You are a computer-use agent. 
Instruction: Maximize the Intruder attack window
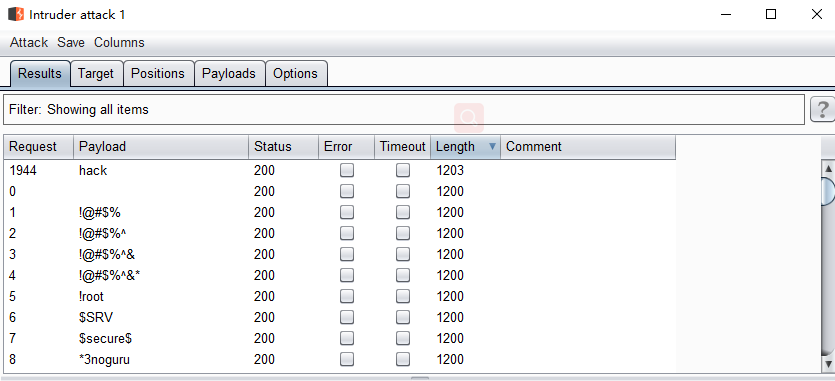(x=771, y=14)
